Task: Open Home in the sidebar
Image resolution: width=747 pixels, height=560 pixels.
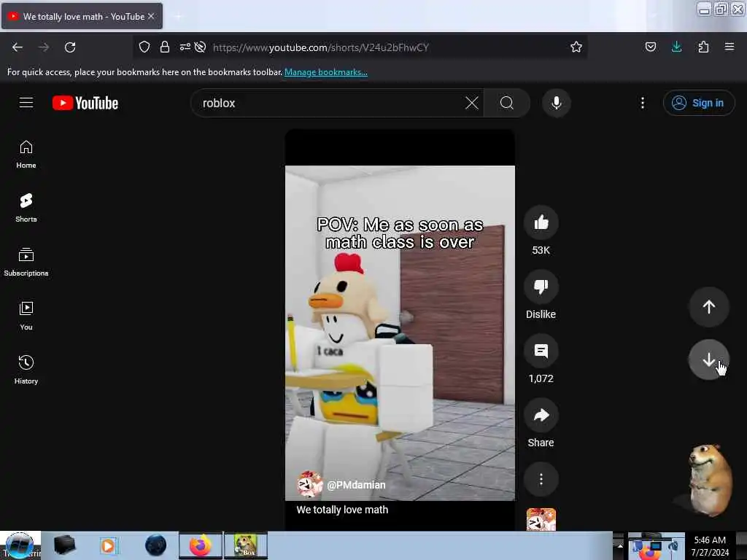Action: (26, 155)
